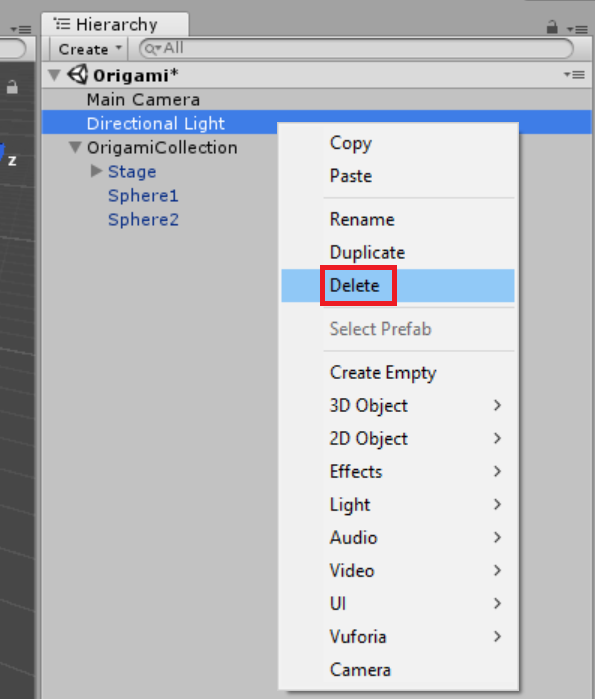
Task: Open the Hierarchy panel options menu icon
Action: [x=577, y=29]
